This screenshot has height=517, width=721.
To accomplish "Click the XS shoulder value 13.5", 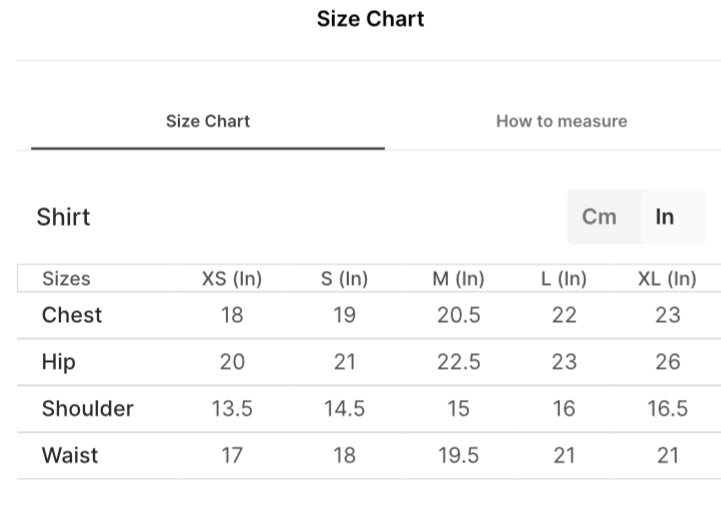I will 231,408.
